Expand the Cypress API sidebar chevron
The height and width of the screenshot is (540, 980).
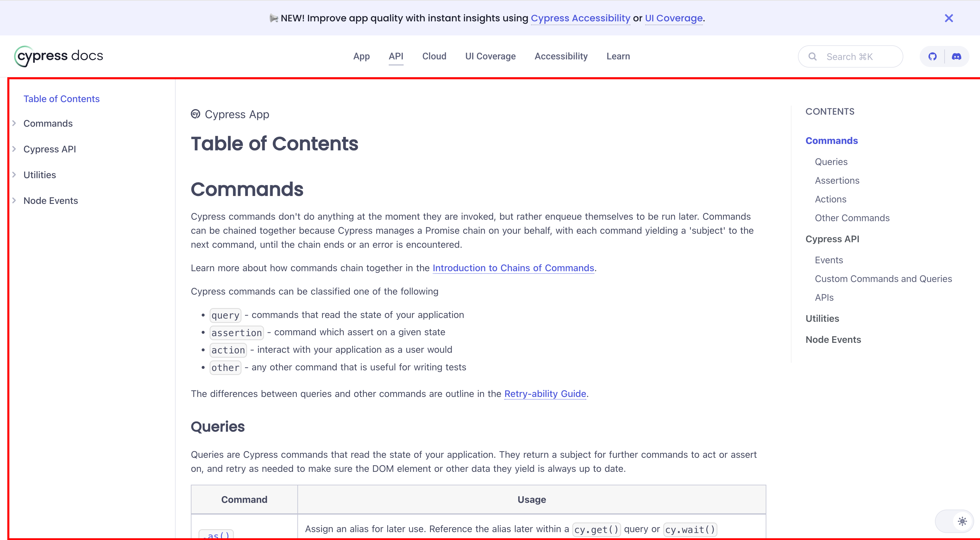[x=14, y=149]
